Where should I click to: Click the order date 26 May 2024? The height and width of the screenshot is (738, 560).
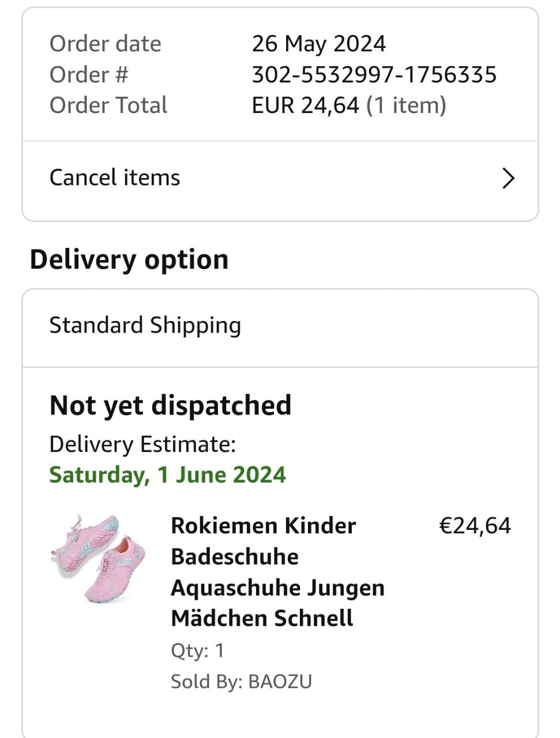(318, 44)
